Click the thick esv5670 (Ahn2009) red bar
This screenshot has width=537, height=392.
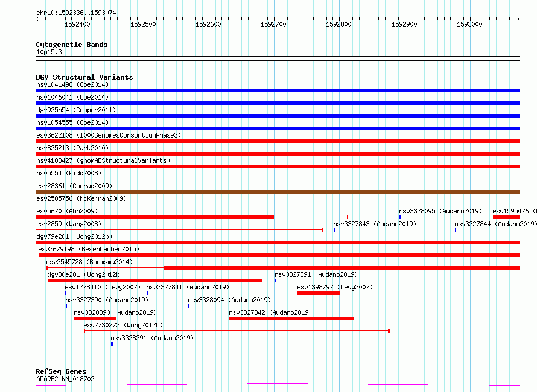(155, 217)
